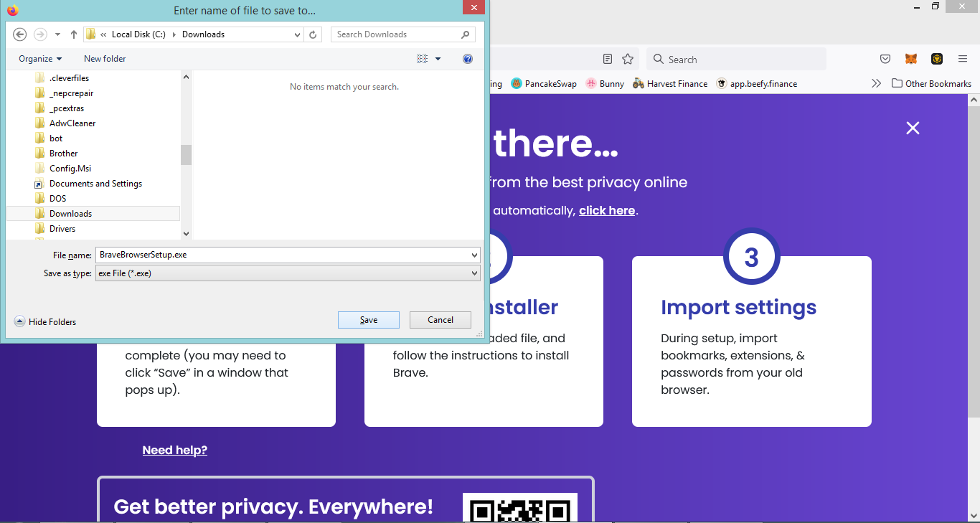Click the Back arrow in file dialog
This screenshot has height=523, width=980.
point(20,34)
